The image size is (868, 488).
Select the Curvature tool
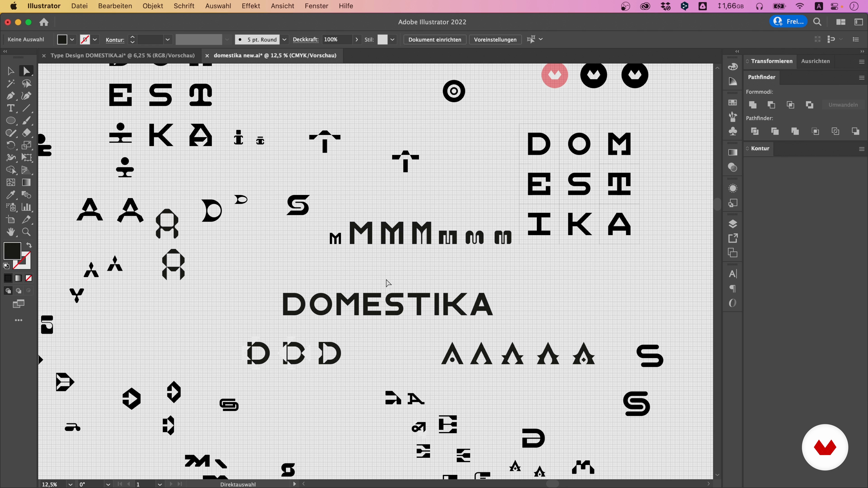pyautogui.click(x=26, y=96)
